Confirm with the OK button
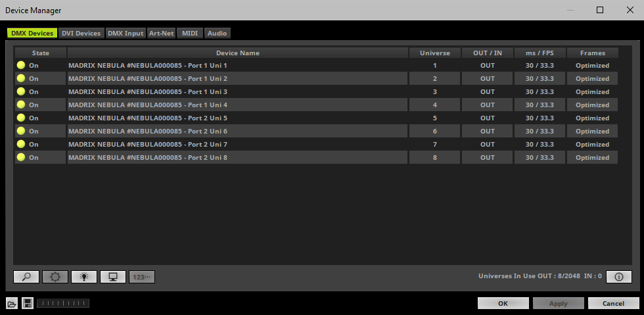The image size is (644, 315). click(503, 303)
